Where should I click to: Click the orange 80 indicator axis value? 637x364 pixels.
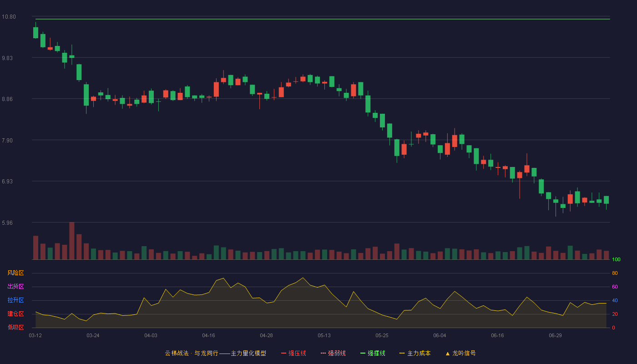tap(615, 273)
